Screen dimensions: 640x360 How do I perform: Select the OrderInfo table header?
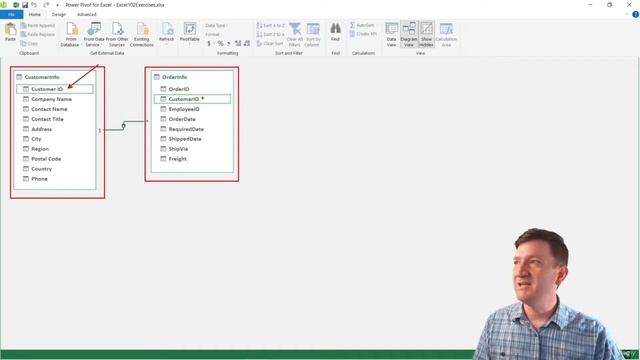192,77
